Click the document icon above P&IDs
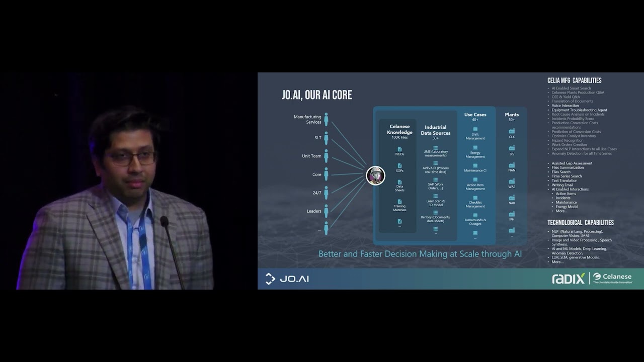 (399, 149)
